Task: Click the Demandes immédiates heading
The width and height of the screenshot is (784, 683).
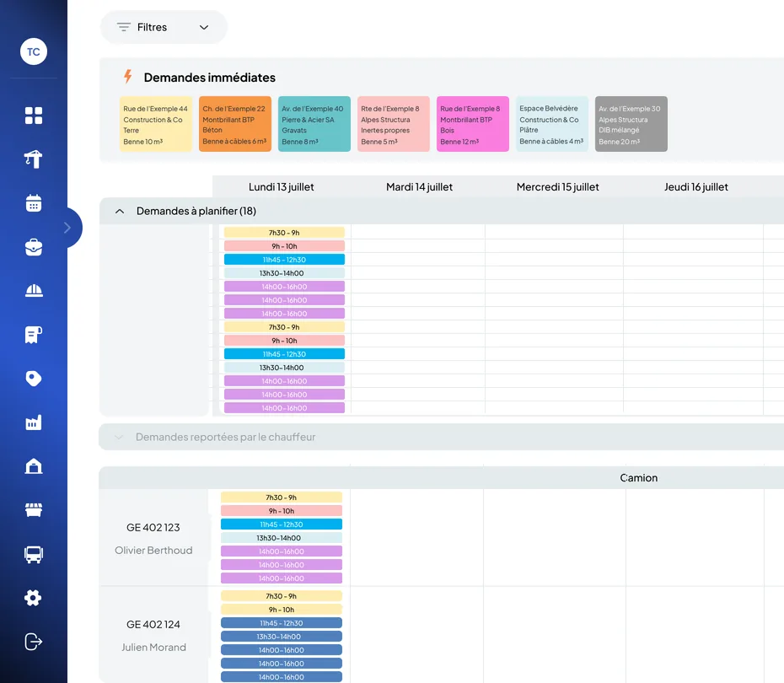Action: tap(210, 78)
